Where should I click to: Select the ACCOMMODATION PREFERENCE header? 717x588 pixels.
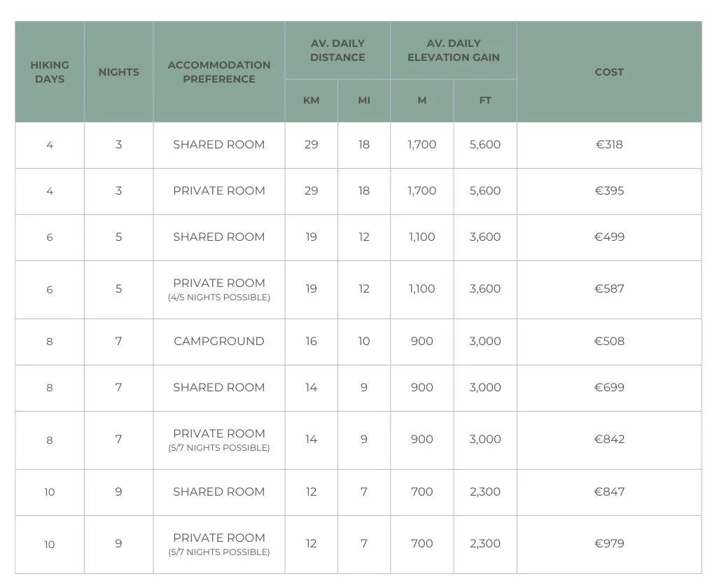[219, 72]
